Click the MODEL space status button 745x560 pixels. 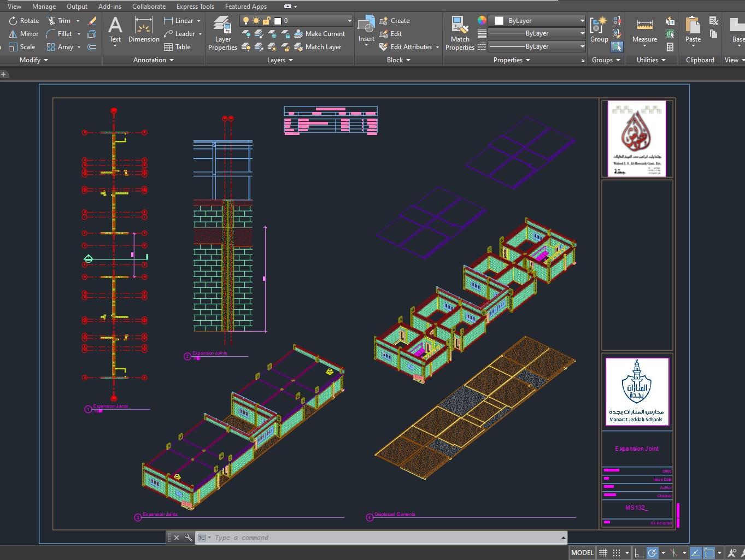pos(582,553)
